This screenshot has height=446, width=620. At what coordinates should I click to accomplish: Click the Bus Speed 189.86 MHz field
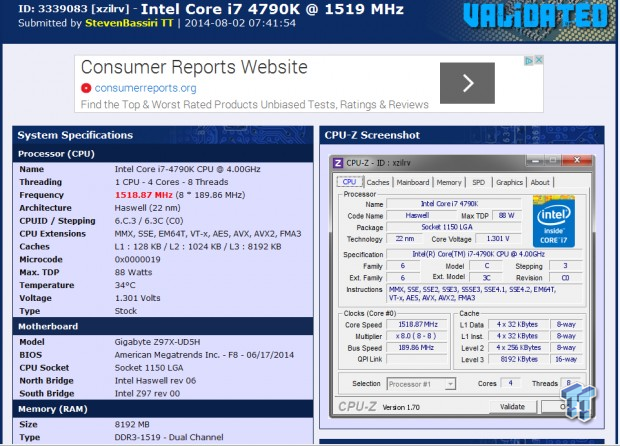click(416, 348)
